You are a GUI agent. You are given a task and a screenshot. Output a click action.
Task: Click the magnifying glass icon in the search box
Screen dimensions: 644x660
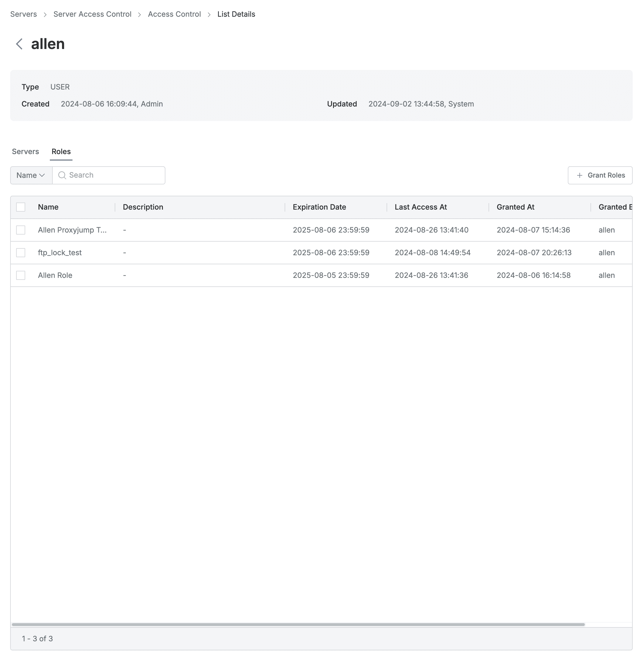[62, 175]
